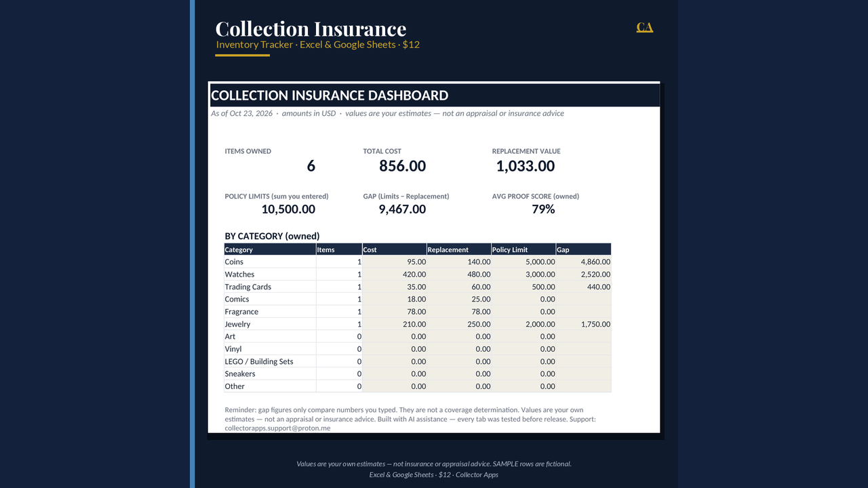Click the BY CATEGORY (owned) section heading

pyautogui.click(x=272, y=236)
